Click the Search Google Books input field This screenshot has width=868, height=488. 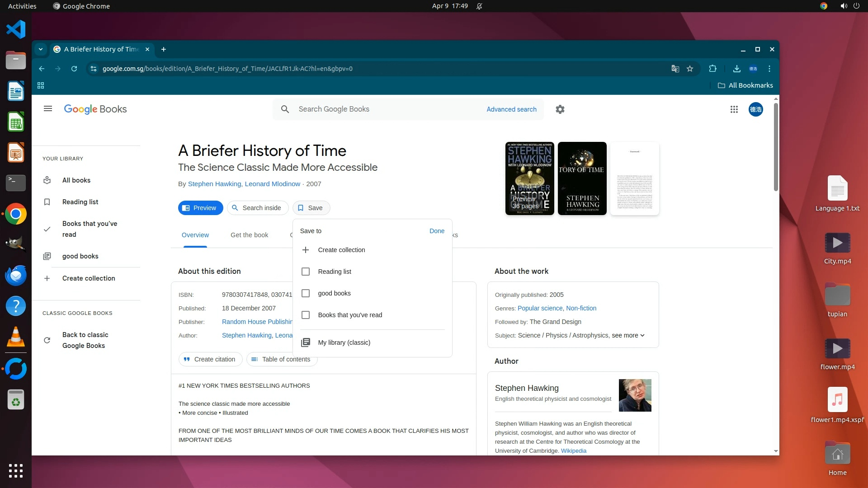coord(384,109)
